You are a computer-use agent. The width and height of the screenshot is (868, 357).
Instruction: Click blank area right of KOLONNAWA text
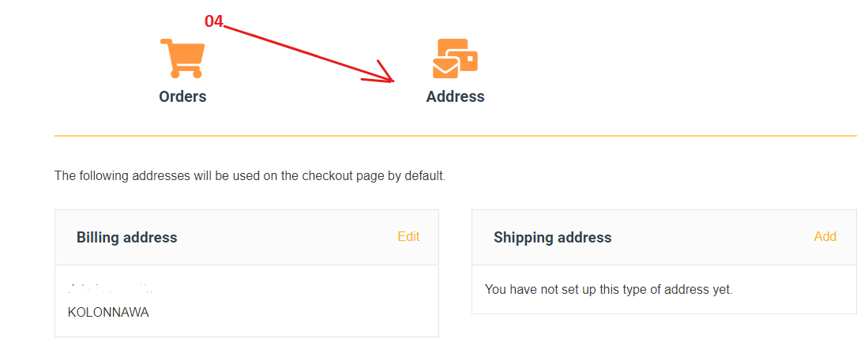point(292,312)
